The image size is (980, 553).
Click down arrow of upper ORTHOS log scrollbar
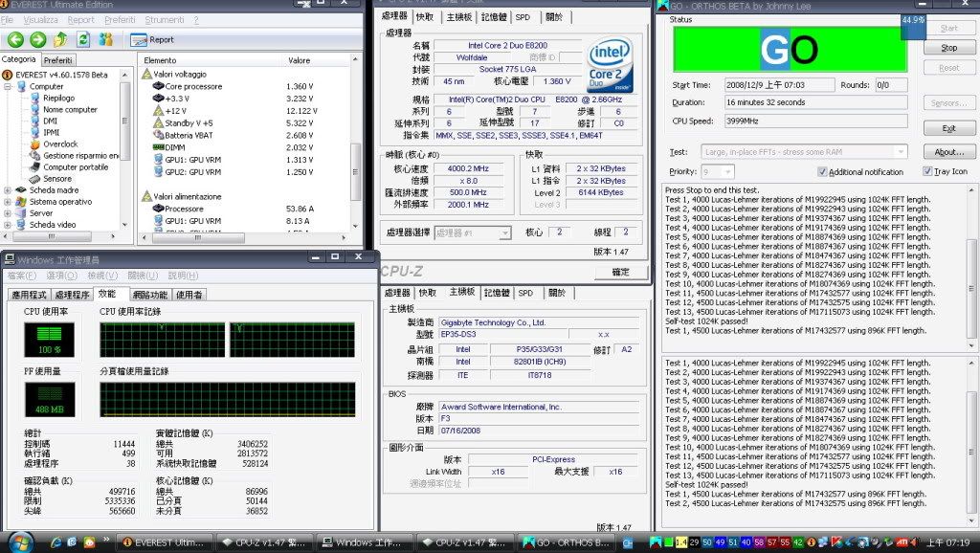point(971,345)
